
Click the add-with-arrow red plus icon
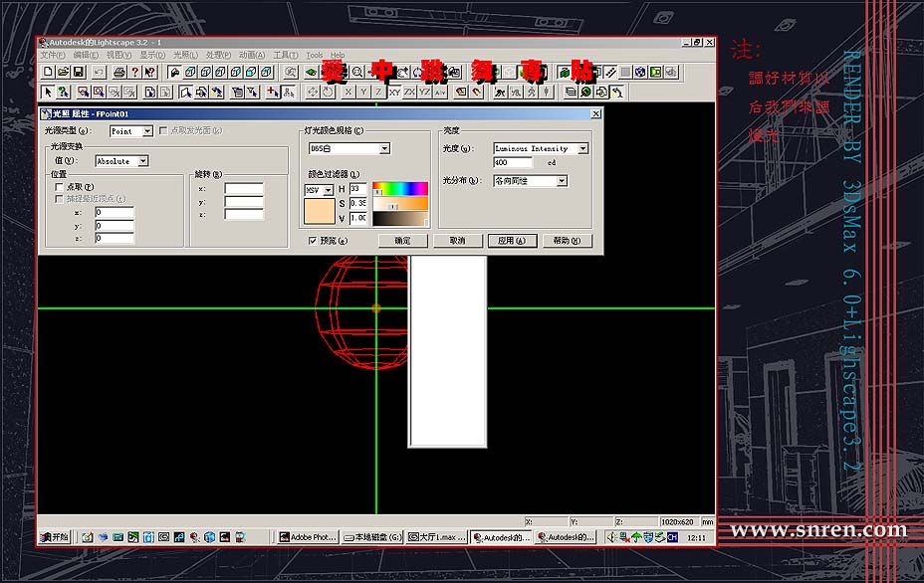coord(273,92)
